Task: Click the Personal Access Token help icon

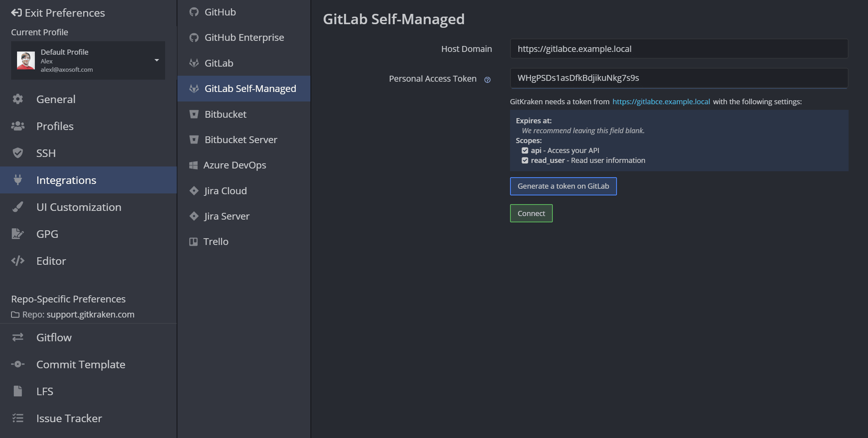Action: [487, 80]
